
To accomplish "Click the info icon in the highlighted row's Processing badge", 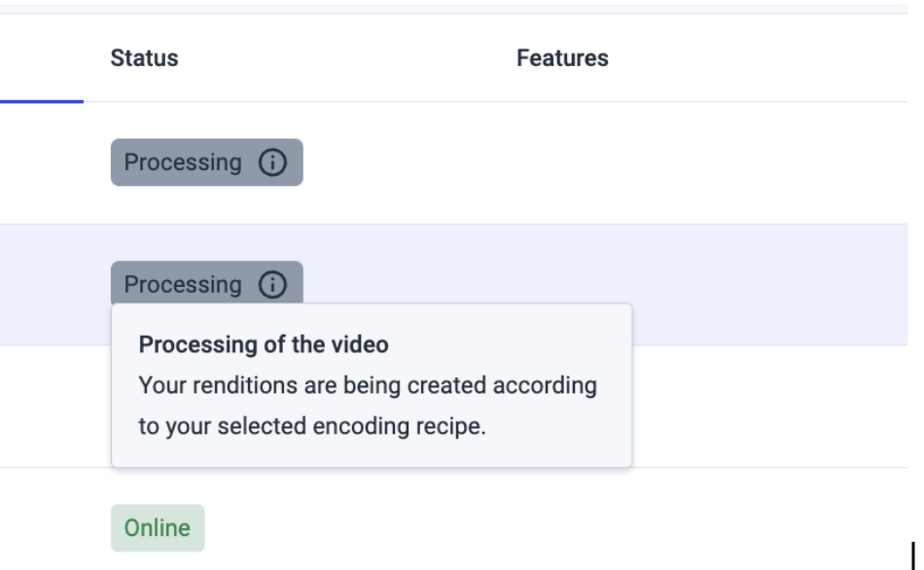I will (x=272, y=285).
